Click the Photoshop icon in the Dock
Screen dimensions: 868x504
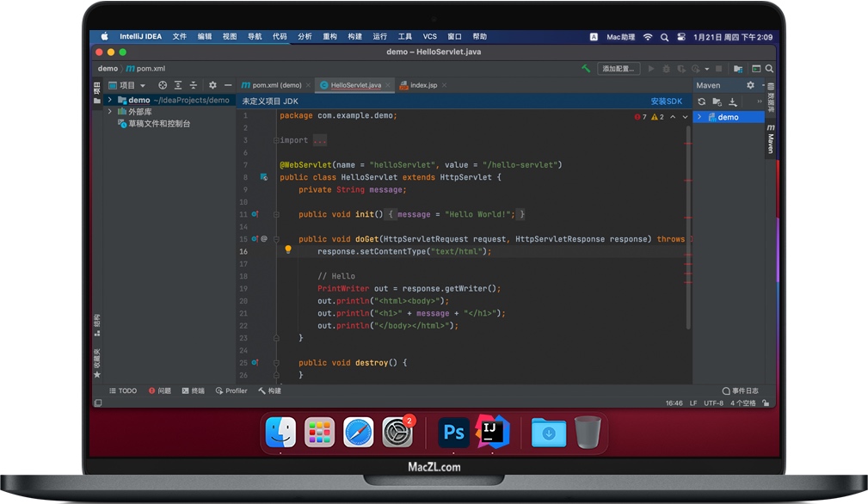click(x=452, y=432)
